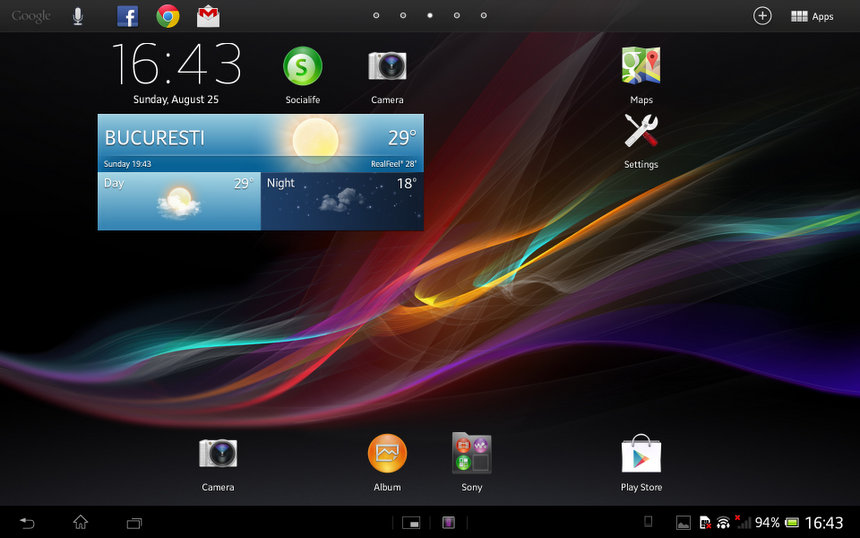Tap the Back navigation button
Screen dimensions: 860x538
click(x=27, y=523)
